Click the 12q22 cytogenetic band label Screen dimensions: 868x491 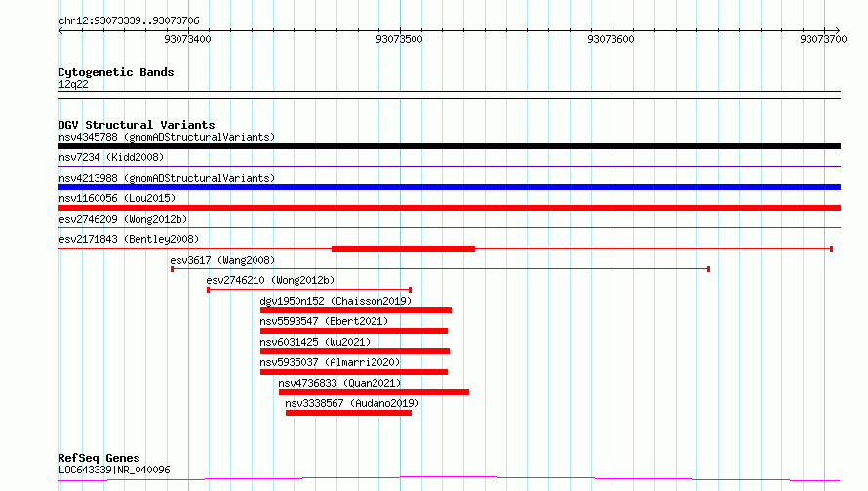[73, 84]
